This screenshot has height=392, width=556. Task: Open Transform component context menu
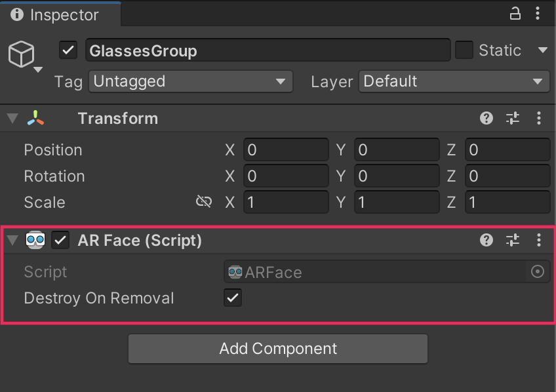(x=539, y=118)
